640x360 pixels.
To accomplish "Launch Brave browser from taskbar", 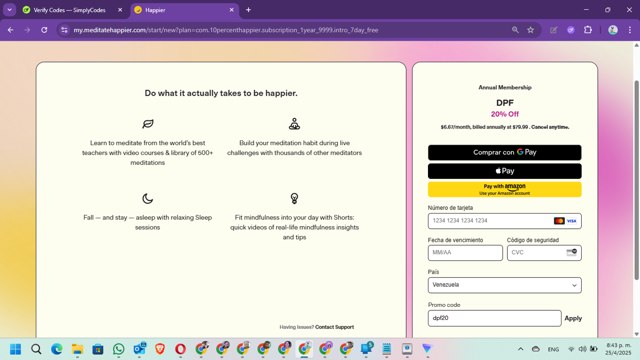I will (x=160, y=349).
